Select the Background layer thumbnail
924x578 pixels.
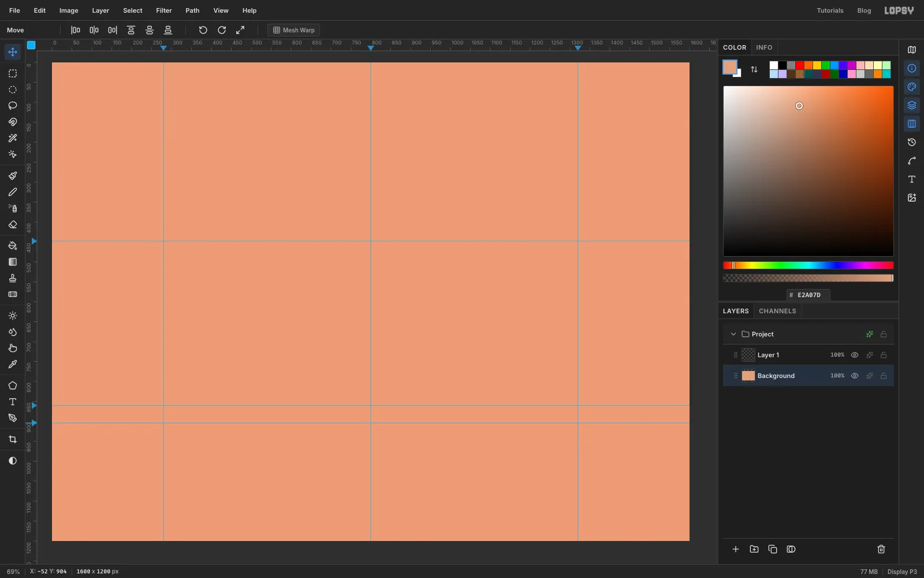(748, 376)
